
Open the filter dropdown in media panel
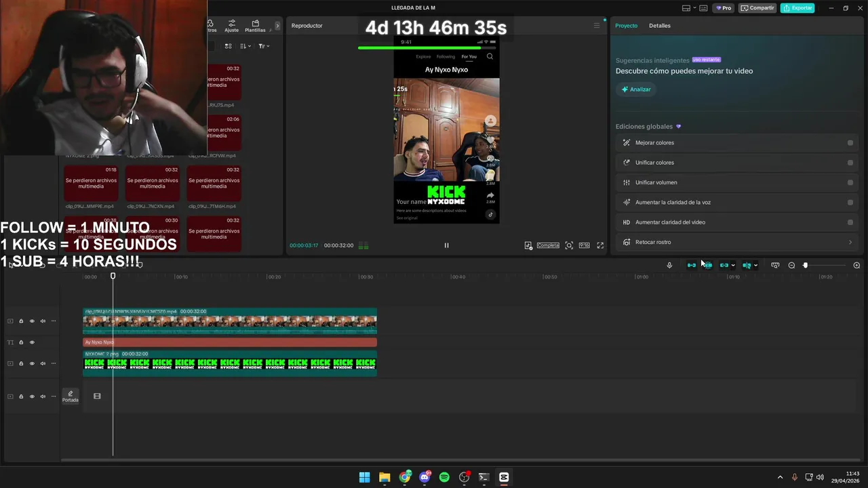(264, 46)
